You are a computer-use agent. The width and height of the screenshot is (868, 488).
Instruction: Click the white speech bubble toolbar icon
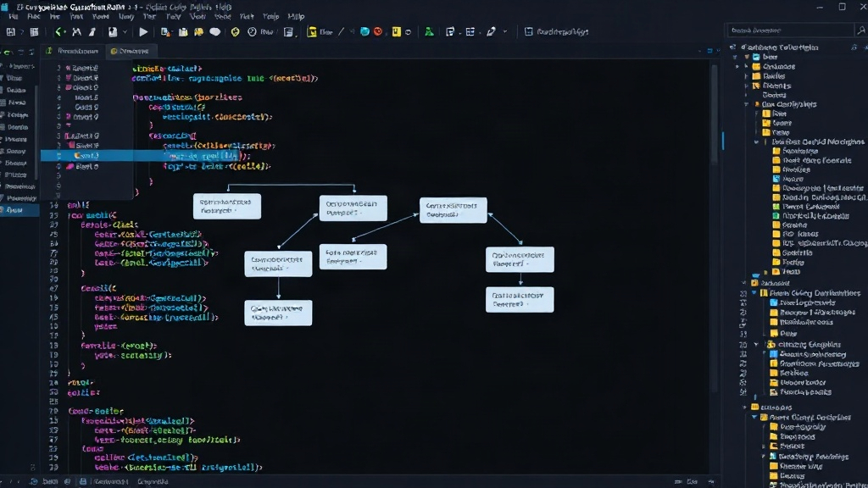214,32
